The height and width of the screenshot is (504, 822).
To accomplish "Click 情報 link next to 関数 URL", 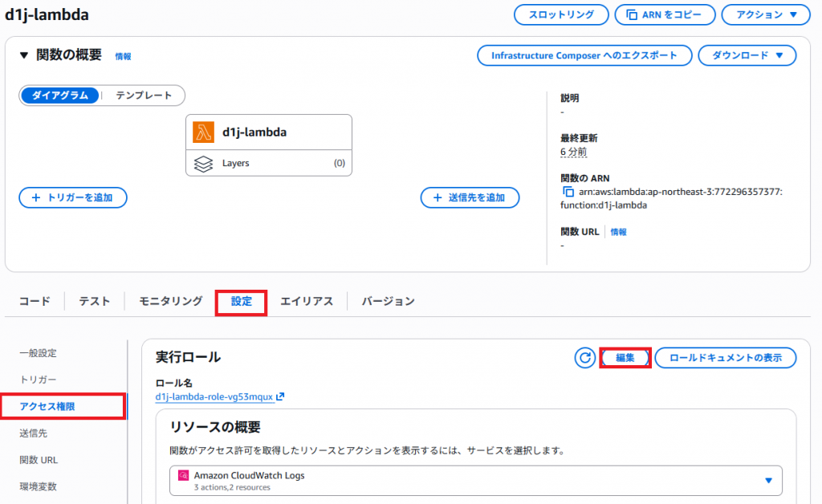I will click(618, 232).
